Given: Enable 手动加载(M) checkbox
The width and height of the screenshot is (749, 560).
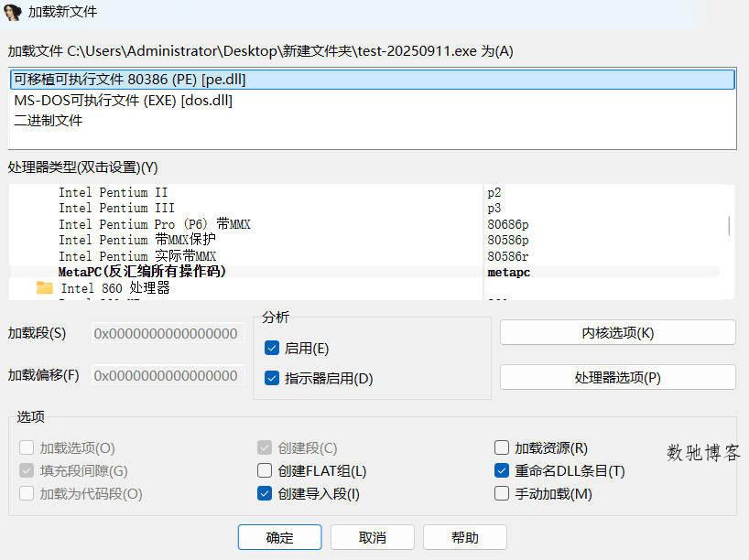Looking at the screenshot, I should 502,493.
